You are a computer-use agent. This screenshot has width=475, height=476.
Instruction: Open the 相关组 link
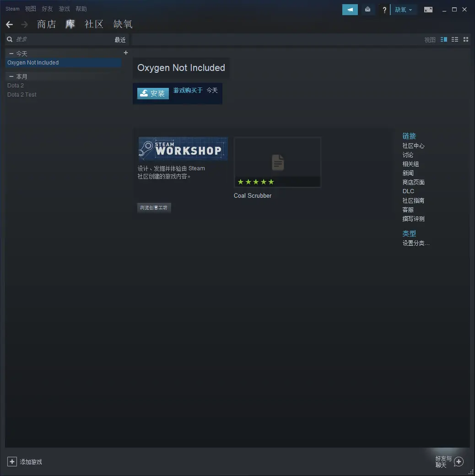pos(410,164)
